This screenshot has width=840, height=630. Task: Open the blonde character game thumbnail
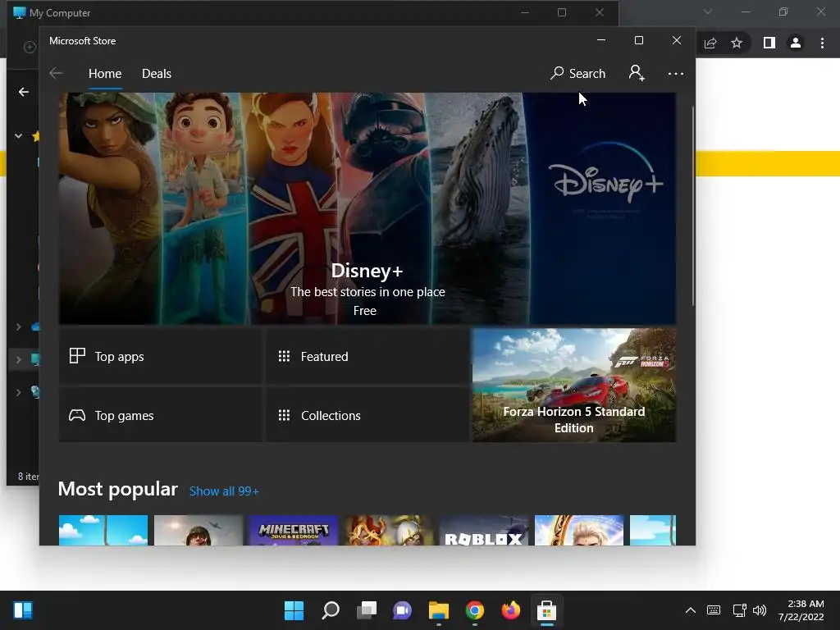pyautogui.click(x=579, y=531)
